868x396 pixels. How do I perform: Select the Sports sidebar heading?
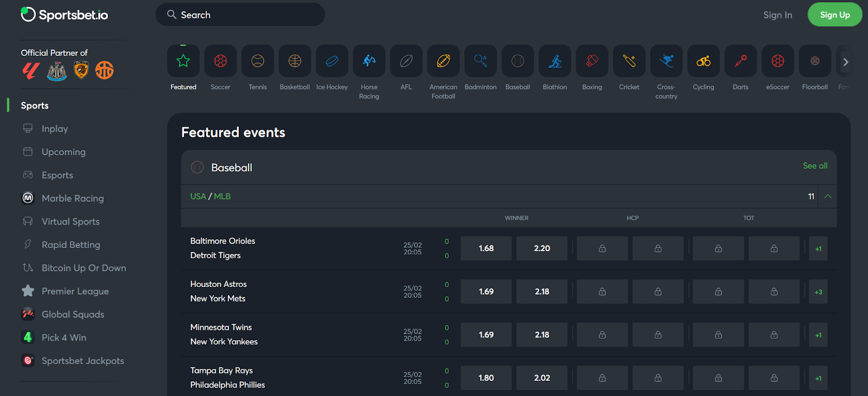tap(35, 105)
